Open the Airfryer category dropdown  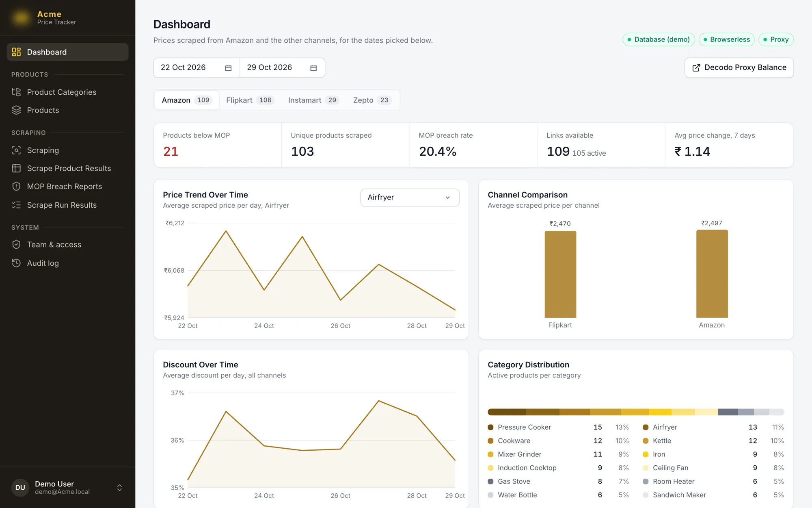point(410,198)
